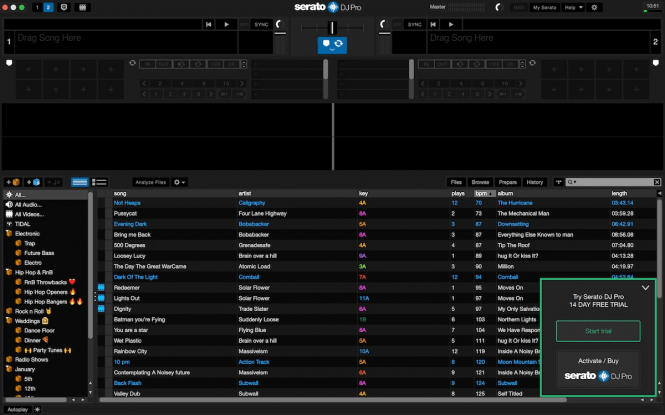The image size is (665, 415).
Task: Click deck 2 reloop icon
Action: 460,64
